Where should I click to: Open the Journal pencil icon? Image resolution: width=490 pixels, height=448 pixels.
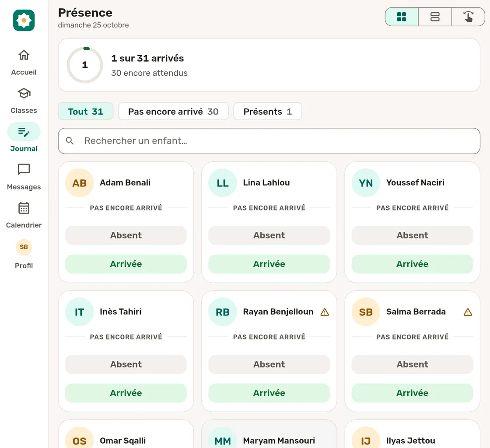pos(24,132)
